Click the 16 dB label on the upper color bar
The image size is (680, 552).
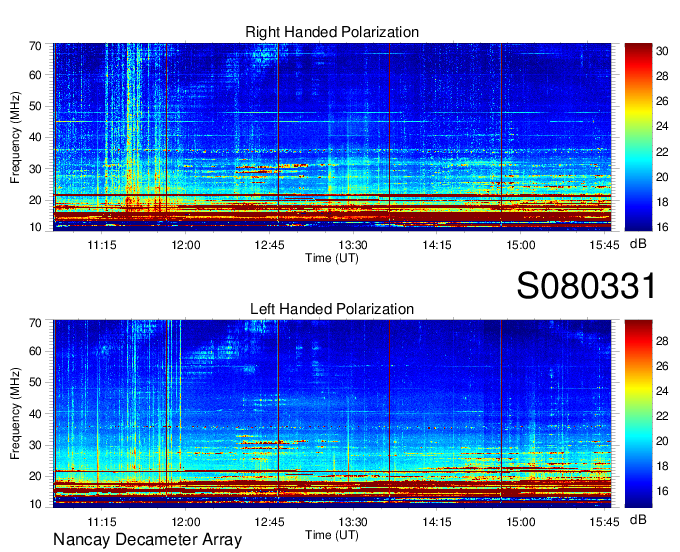click(x=662, y=227)
